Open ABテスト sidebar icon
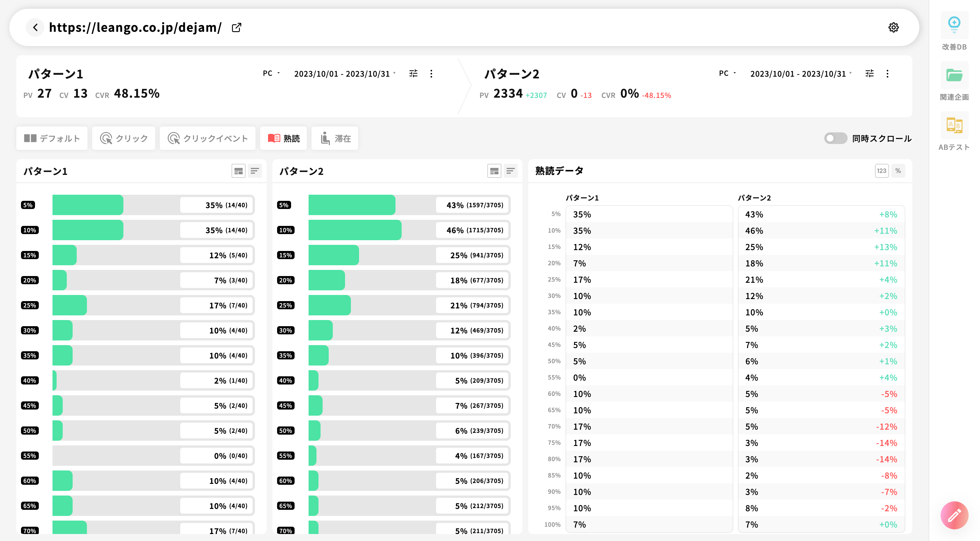Viewport: 980px width, 541px height. point(954,125)
